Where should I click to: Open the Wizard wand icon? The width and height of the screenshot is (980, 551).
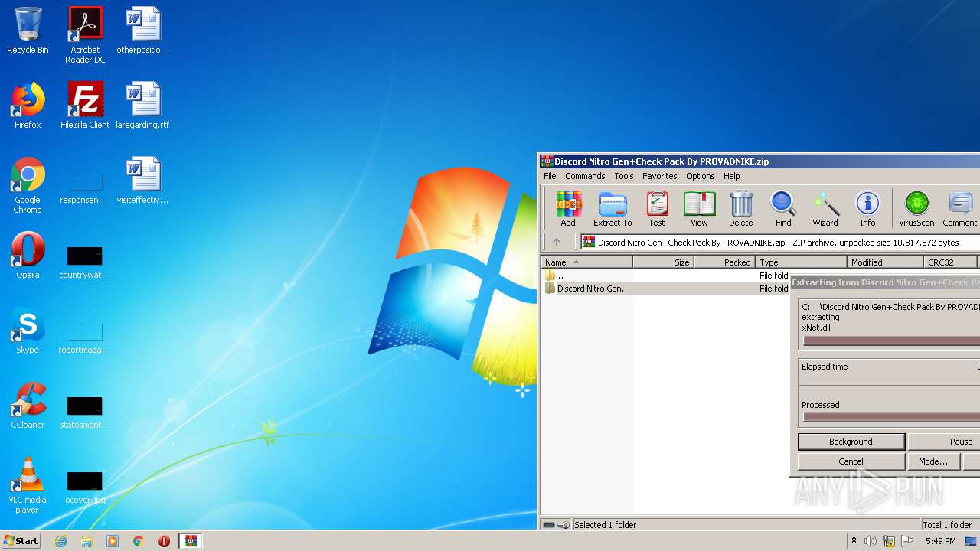tap(825, 209)
